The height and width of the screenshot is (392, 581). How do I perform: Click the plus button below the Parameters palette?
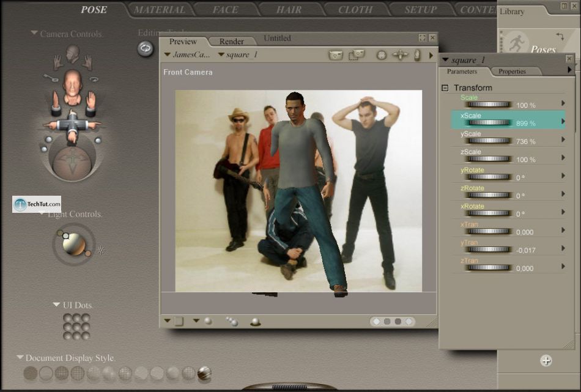click(546, 361)
